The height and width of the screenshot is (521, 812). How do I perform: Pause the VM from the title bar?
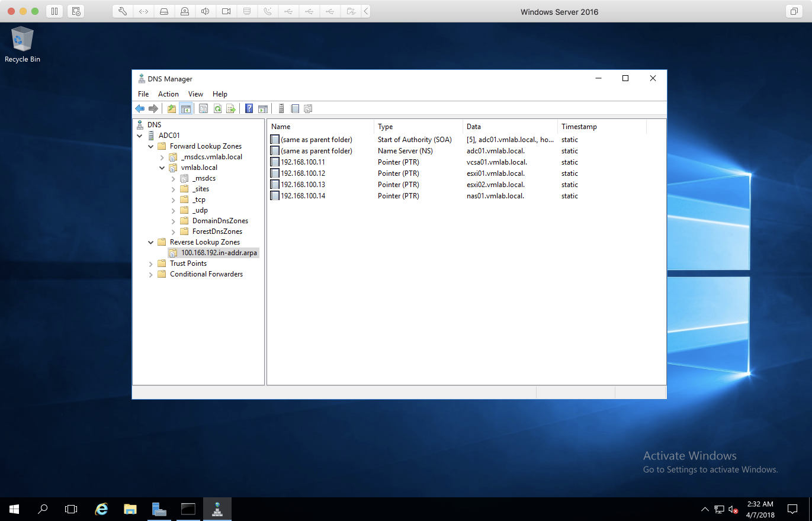(54, 11)
